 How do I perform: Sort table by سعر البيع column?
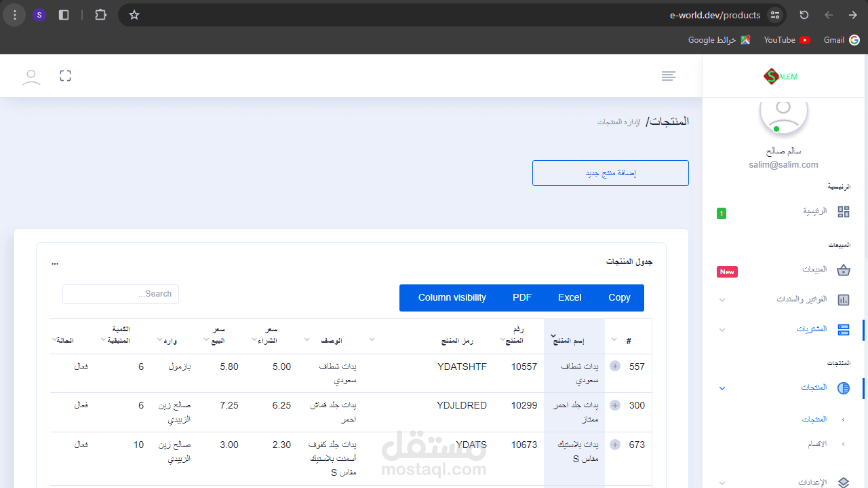pos(221,336)
